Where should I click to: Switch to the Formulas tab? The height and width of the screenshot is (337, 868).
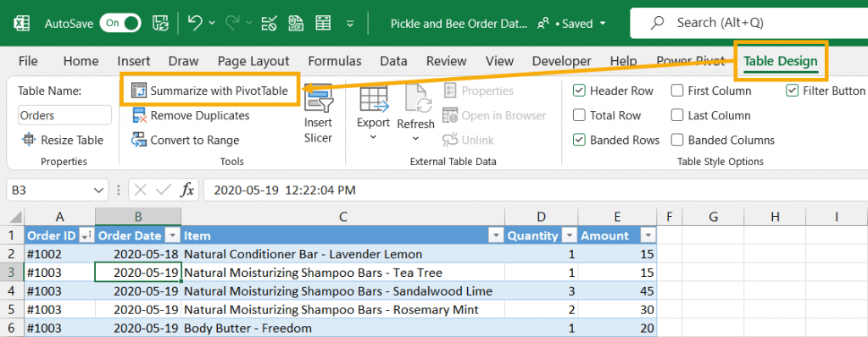[335, 61]
